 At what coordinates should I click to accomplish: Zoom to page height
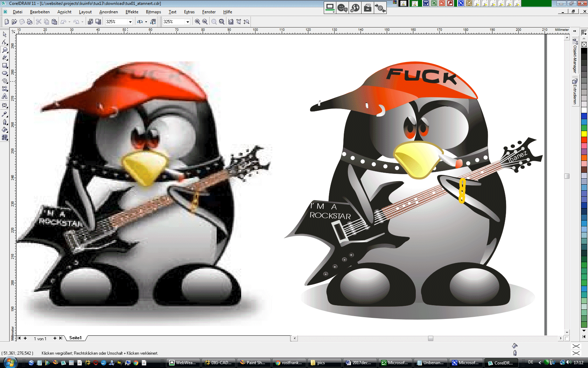[246, 22]
